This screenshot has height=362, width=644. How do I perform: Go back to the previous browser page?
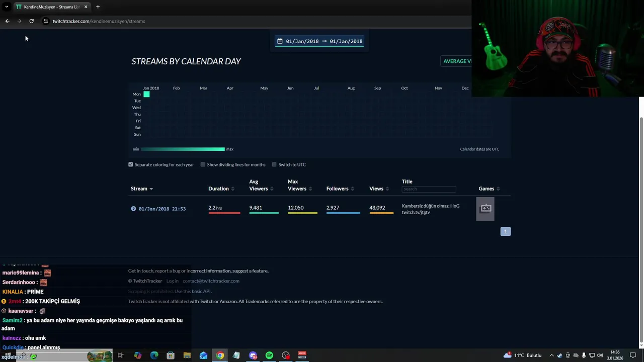pyautogui.click(x=7, y=21)
